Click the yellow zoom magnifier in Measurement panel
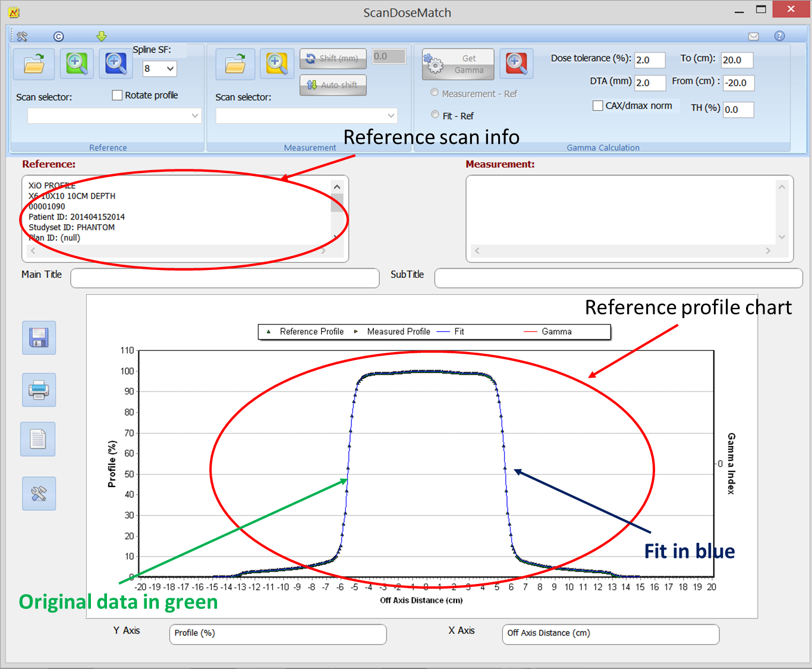 tap(276, 64)
